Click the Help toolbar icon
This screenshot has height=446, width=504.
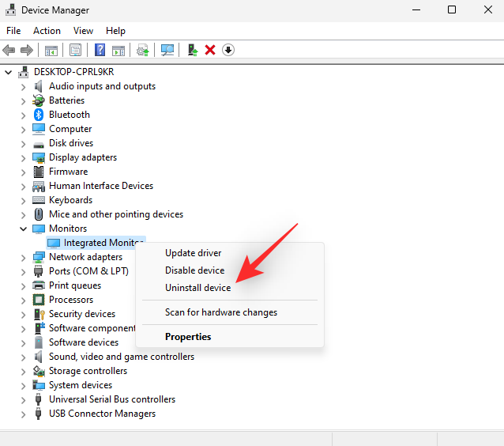100,50
